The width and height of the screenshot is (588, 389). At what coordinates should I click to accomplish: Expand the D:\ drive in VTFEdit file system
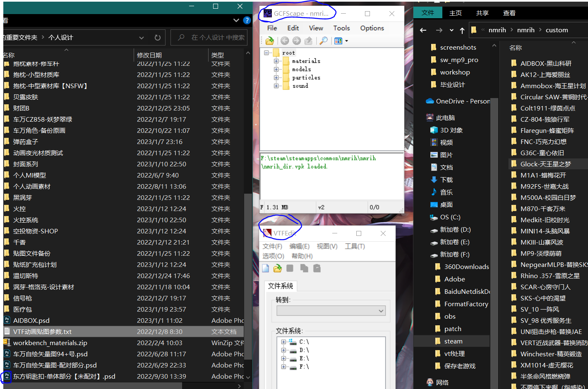coord(283,350)
